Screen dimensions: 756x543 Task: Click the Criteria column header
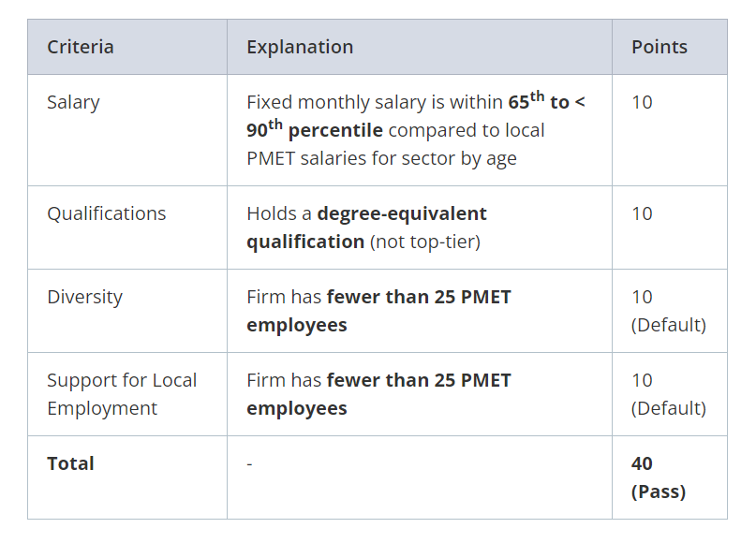[80, 47]
